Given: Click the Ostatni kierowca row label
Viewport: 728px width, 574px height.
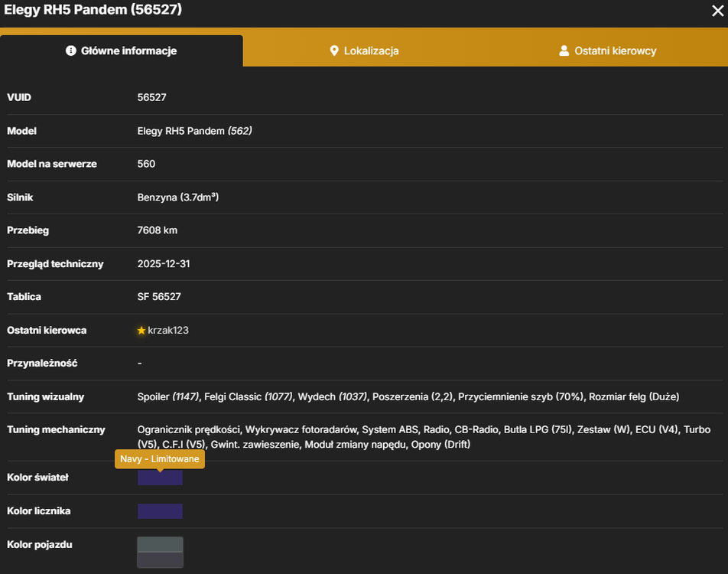Looking at the screenshot, I should pos(47,331).
